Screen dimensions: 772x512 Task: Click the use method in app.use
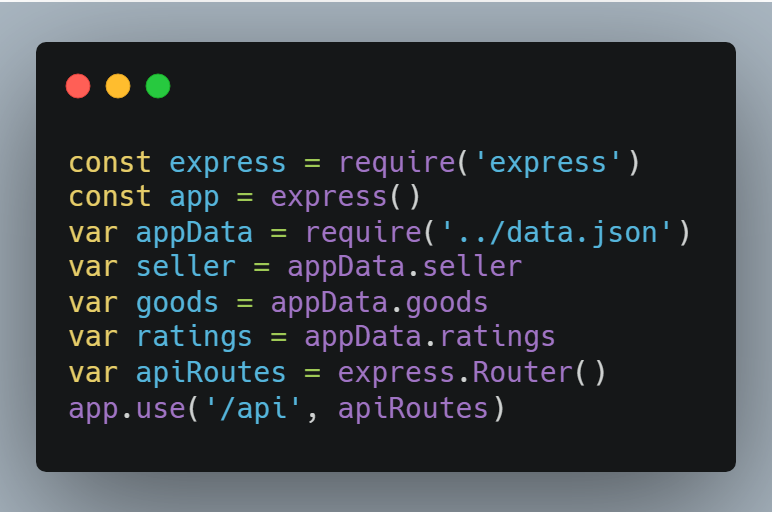[161, 409]
